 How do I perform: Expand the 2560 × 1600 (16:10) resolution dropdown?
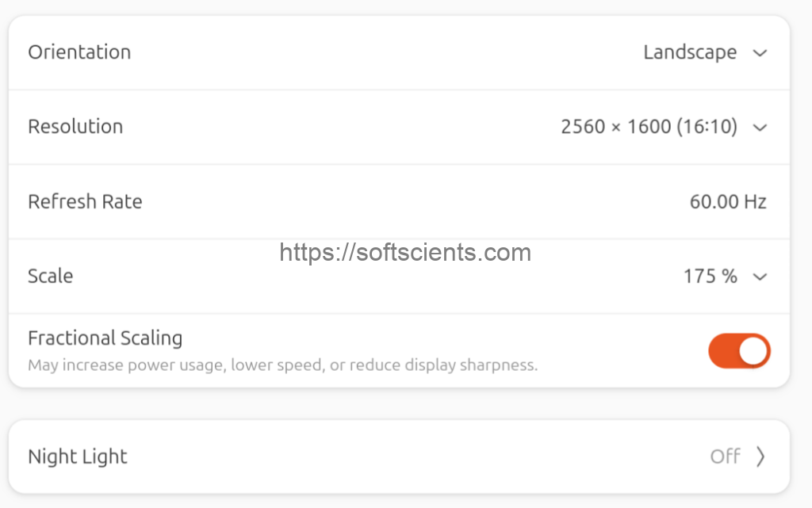click(649, 127)
